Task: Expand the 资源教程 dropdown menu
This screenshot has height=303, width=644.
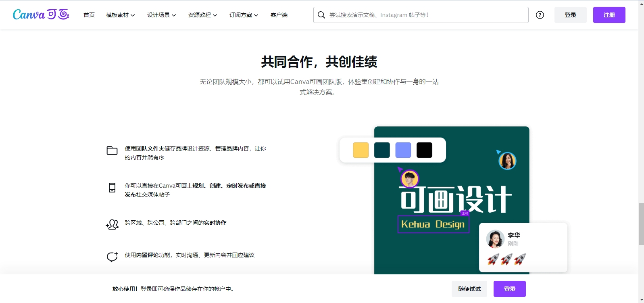Action: [x=202, y=15]
